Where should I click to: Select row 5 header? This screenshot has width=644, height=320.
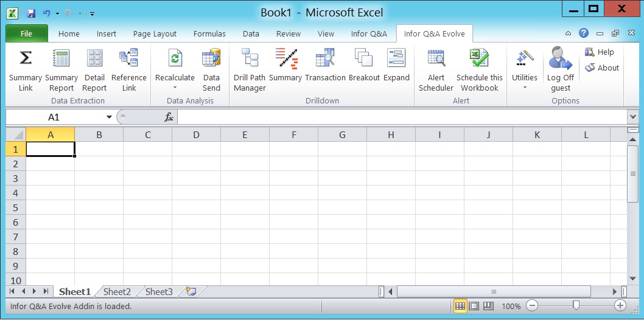coord(16,207)
